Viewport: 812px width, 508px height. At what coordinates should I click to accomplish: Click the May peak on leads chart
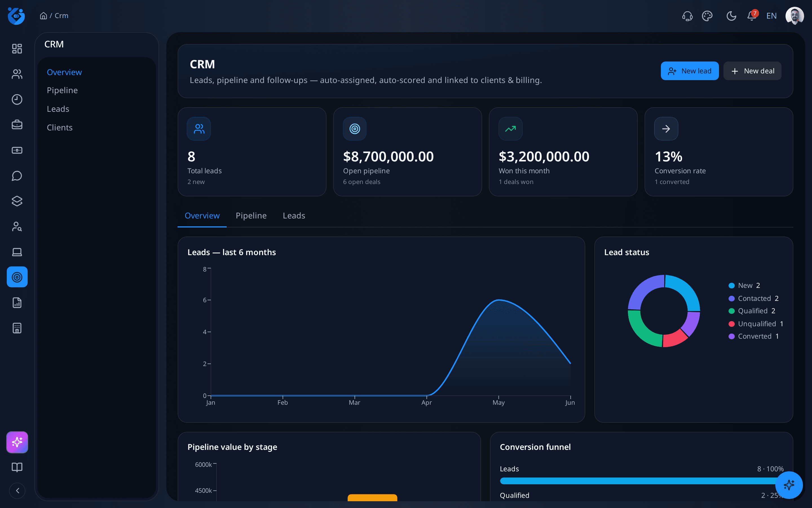click(x=498, y=300)
